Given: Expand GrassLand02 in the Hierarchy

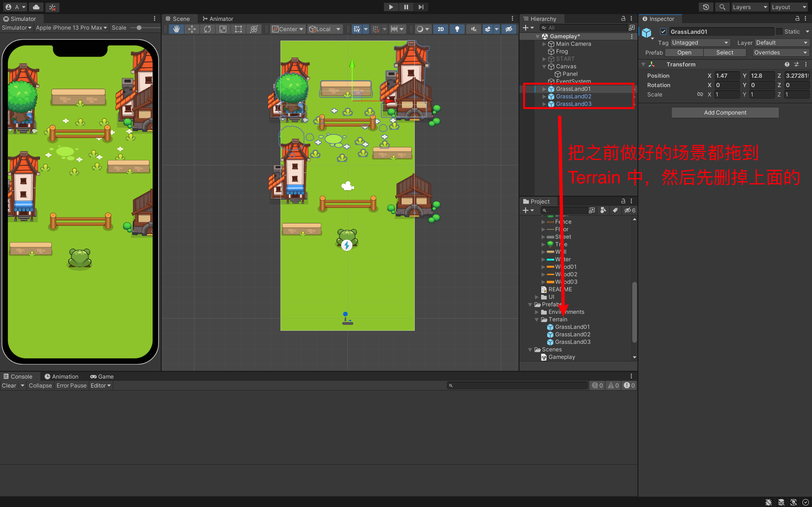Looking at the screenshot, I should pyautogui.click(x=544, y=96).
